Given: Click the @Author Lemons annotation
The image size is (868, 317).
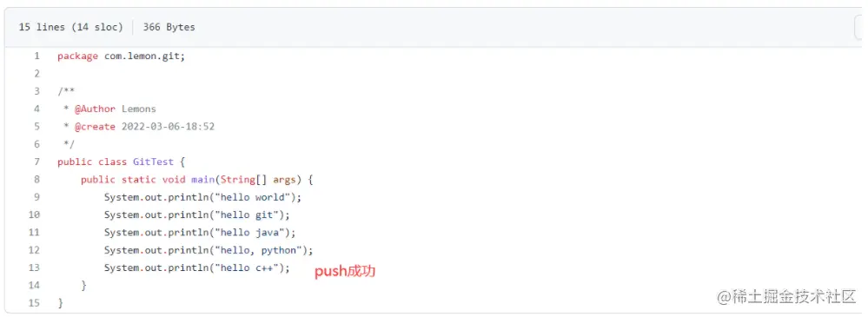Looking at the screenshot, I should point(116,109).
